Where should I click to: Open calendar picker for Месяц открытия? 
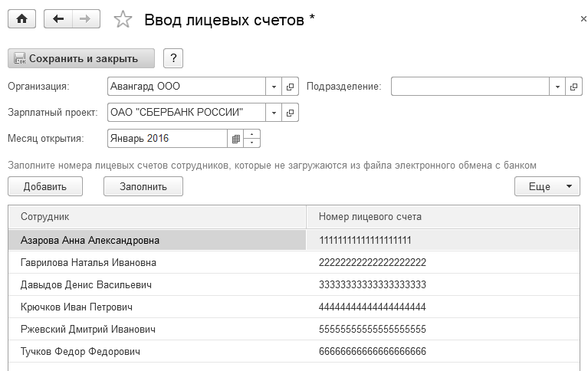236,139
